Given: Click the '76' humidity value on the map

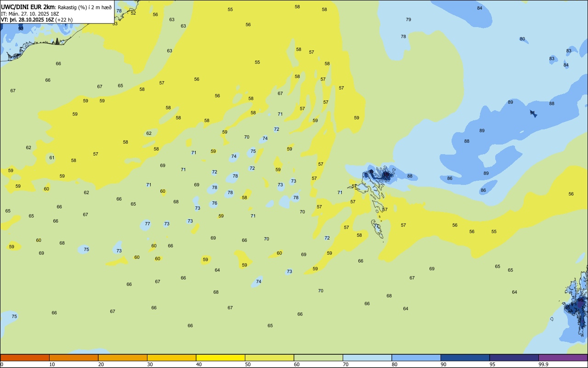Looking at the screenshot, I should pos(215,203).
